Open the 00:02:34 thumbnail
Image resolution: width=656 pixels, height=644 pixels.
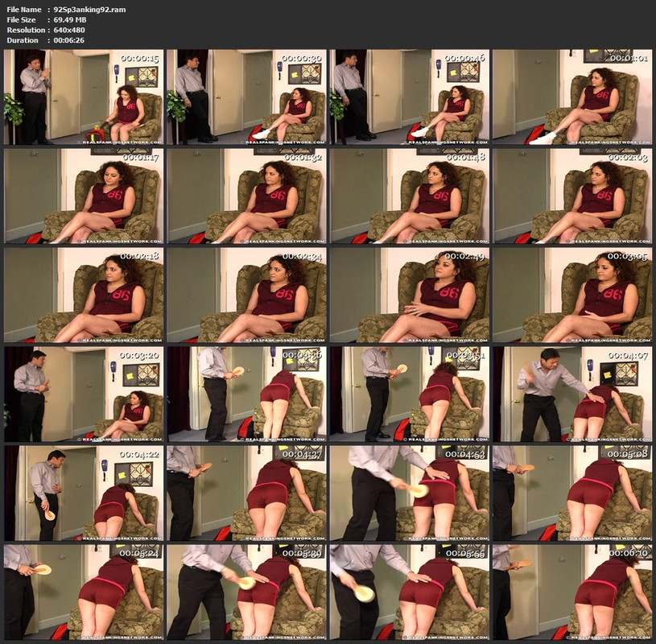pyautogui.click(x=246, y=295)
